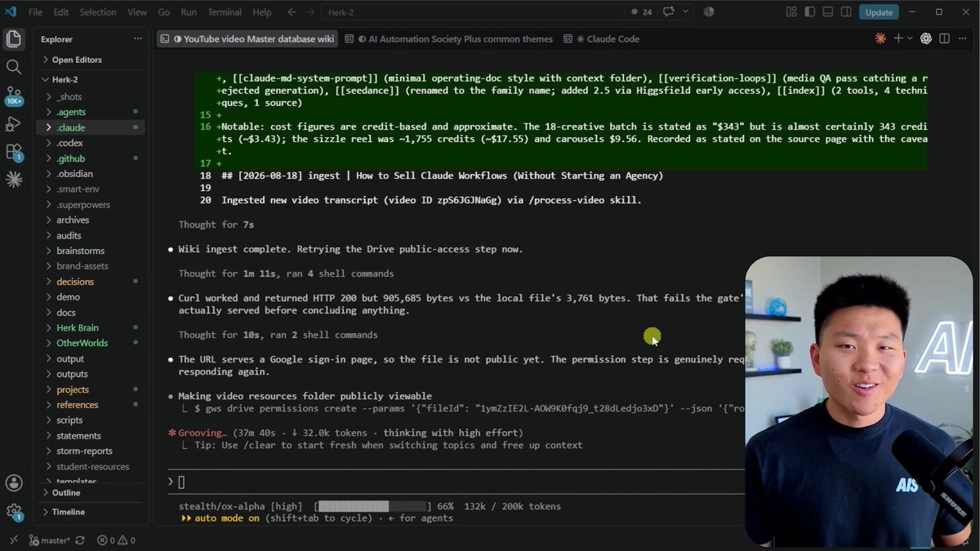Screen dimensions: 980x551
Task: Select YouTube video Master database wiki tab
Action: point(247,38)
